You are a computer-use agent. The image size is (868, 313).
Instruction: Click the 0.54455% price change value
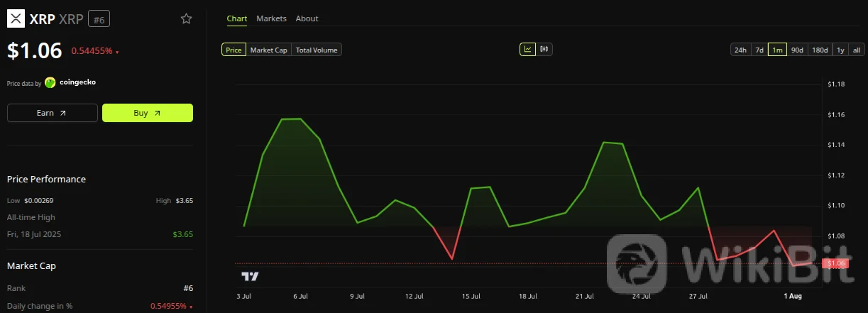(x=92, y=52)
